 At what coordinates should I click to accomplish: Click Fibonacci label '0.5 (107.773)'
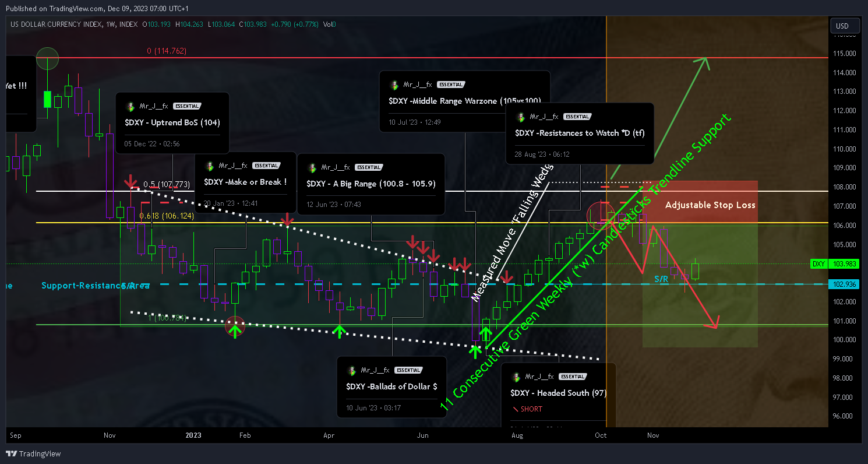tap(167, 185)
